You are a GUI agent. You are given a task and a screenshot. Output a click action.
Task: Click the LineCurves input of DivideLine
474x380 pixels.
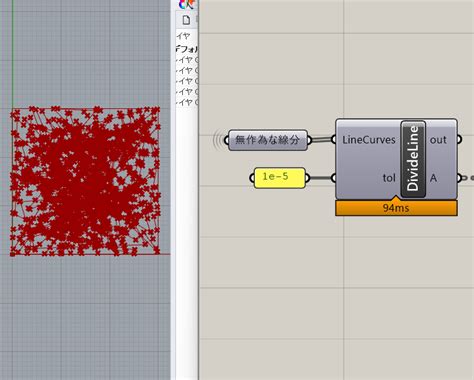tap(369, 140)
